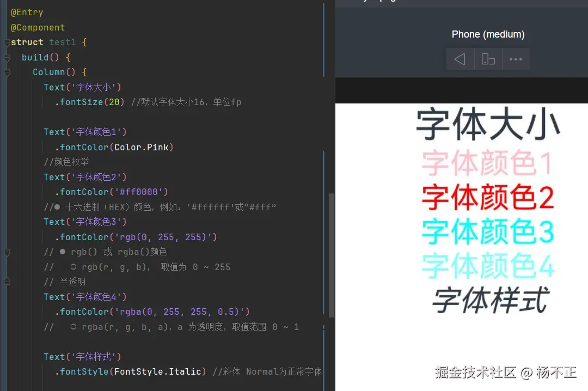Click the //颜色枚举 comment
Screen dimensions: 588x391
coord(66,162)
